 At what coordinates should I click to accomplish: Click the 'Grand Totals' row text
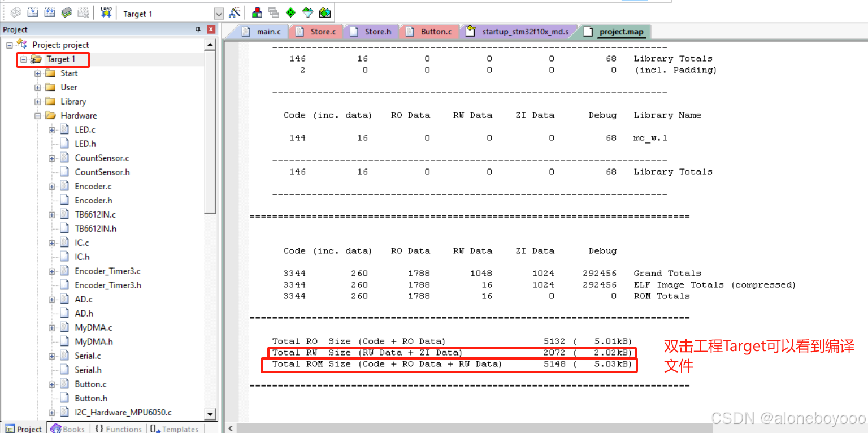click(x=667, y=274)
